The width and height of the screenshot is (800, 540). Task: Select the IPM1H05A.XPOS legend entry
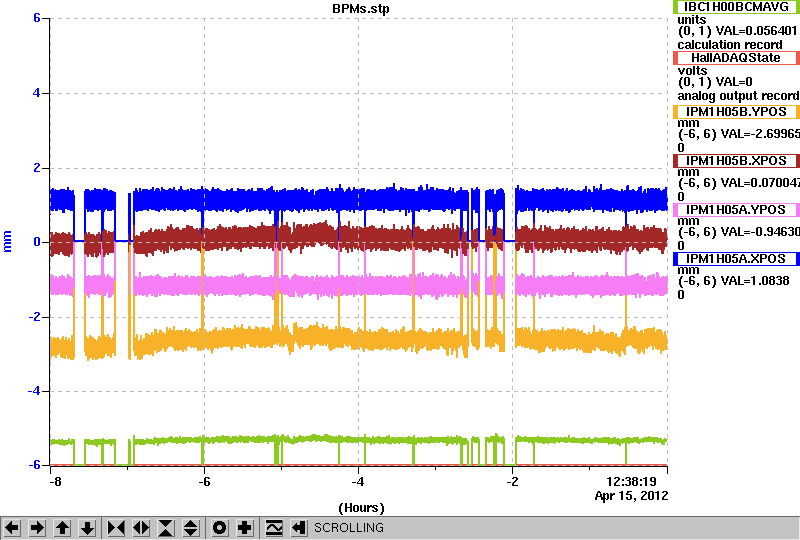737,259
